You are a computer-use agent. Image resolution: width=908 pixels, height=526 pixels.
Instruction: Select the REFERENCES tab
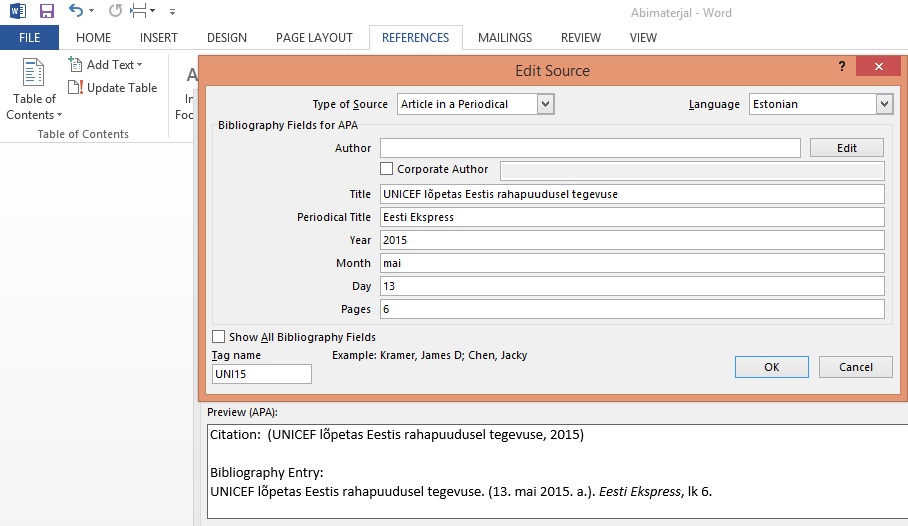[x=415, y=38]
